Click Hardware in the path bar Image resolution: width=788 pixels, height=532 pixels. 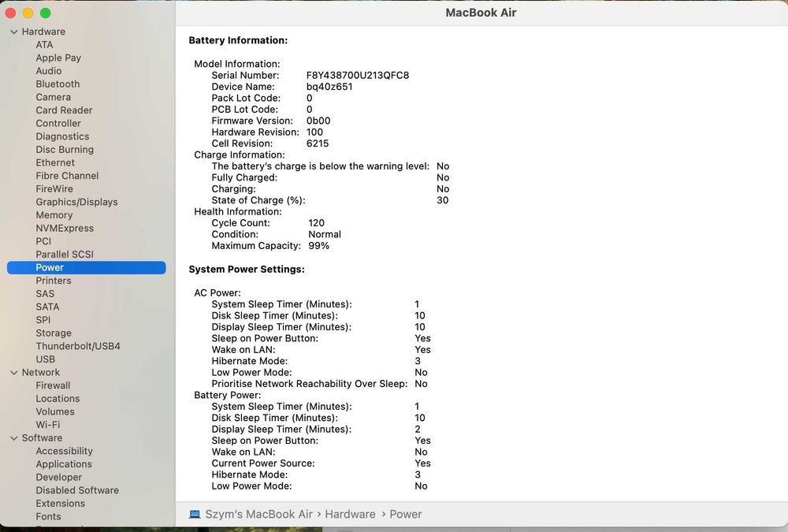(x=351, y=515)
